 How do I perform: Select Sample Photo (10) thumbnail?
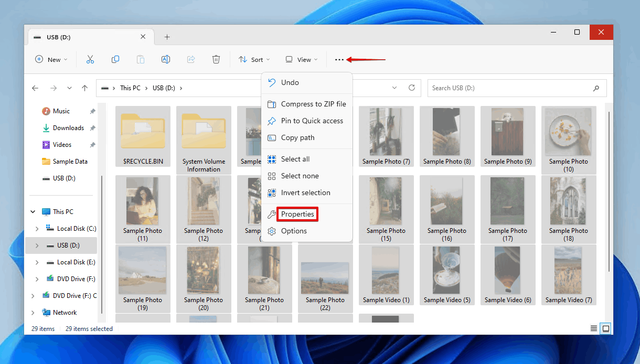point(569,140)
